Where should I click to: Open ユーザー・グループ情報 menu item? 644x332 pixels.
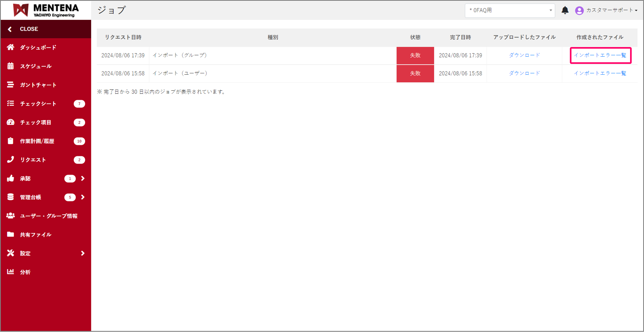[x=48, y=216]
